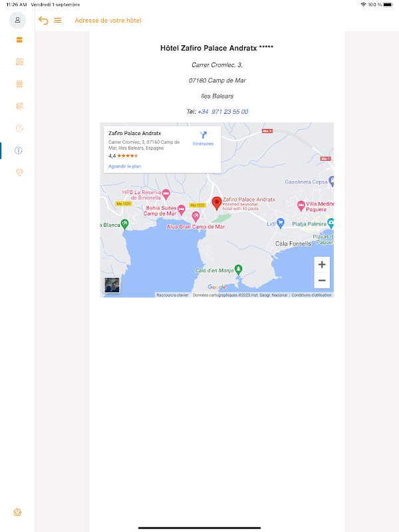This screenshot has height=532, width=399.
Task: Click the Platja Palmira pin
Action: [331, 223]
